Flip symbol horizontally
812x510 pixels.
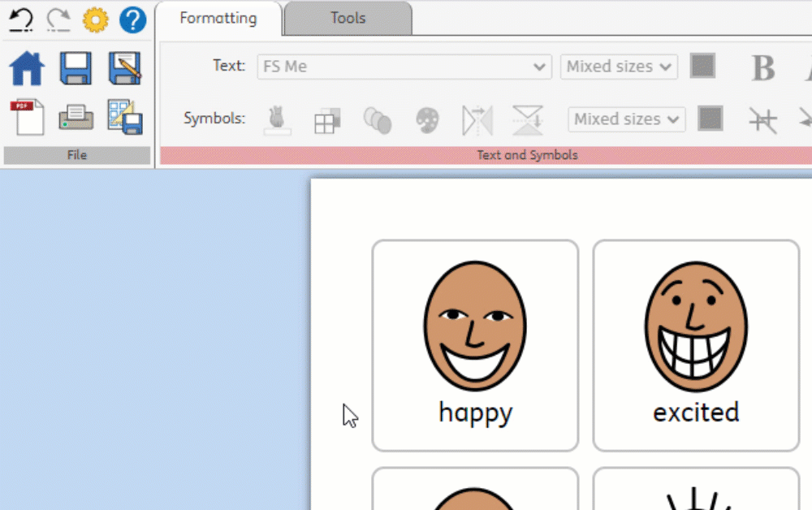tap(477, 120)
